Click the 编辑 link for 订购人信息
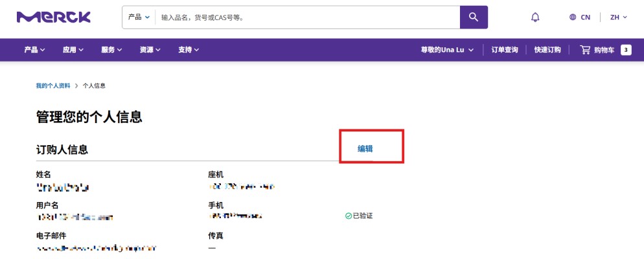 click(365, 148)
